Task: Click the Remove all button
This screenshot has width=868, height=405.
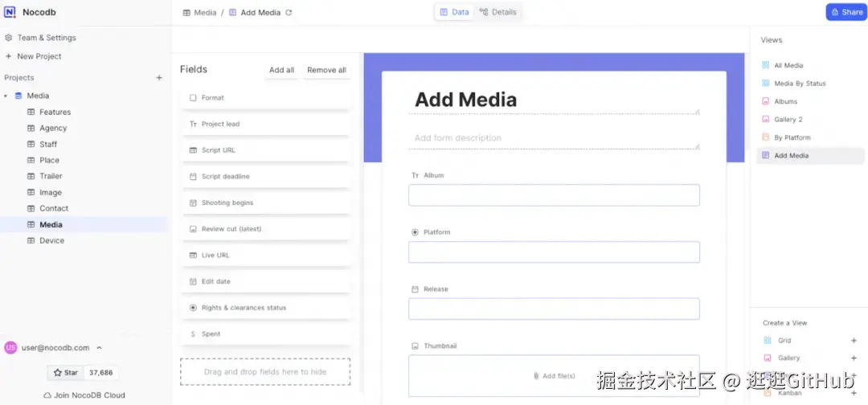Action: pyautogui.click(x=326, y=70)
